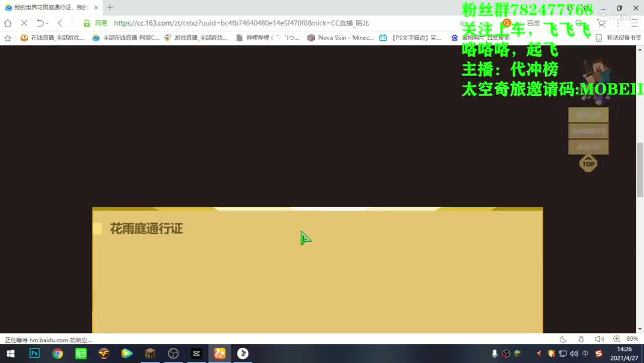The image size is (644, 363).
Task: Open a new browser tab with the plus button
Action: (x=110, y=7)
